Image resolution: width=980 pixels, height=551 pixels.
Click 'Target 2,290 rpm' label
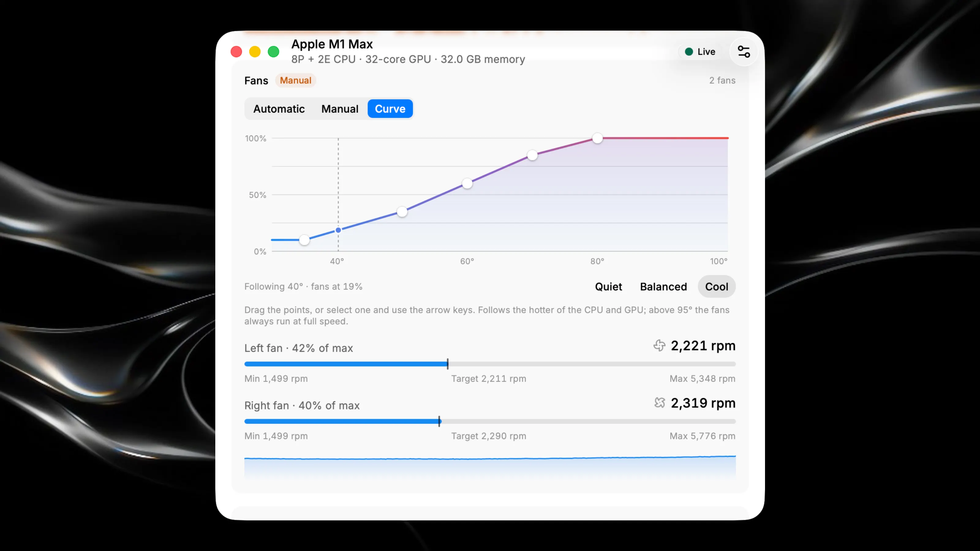click(x=489, y=436)
